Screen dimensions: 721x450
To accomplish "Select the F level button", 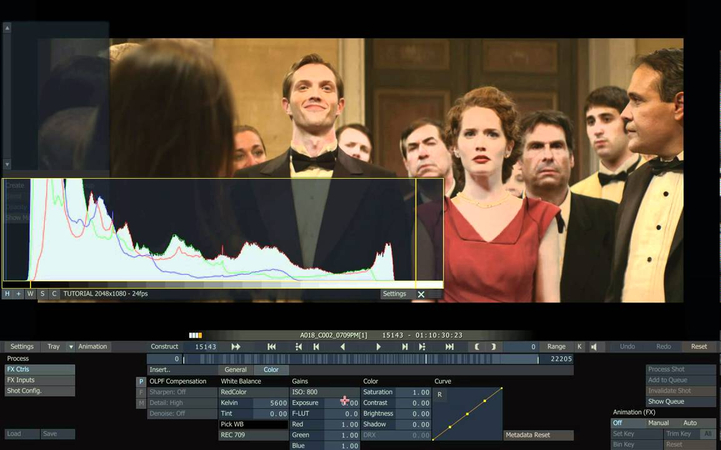I will tap(141, 392).
